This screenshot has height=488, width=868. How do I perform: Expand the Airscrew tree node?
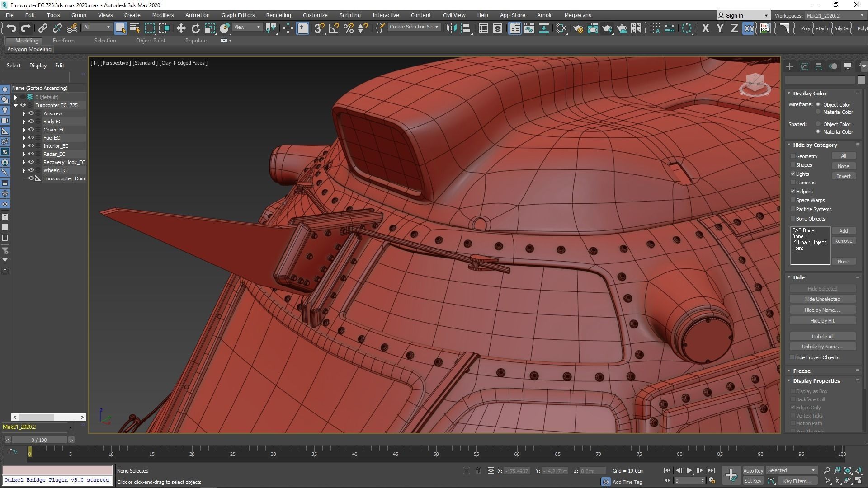point(24,113)
